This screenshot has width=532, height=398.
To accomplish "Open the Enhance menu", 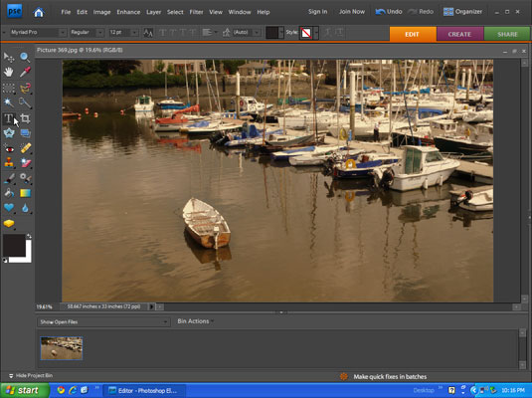I will (128, 12).
